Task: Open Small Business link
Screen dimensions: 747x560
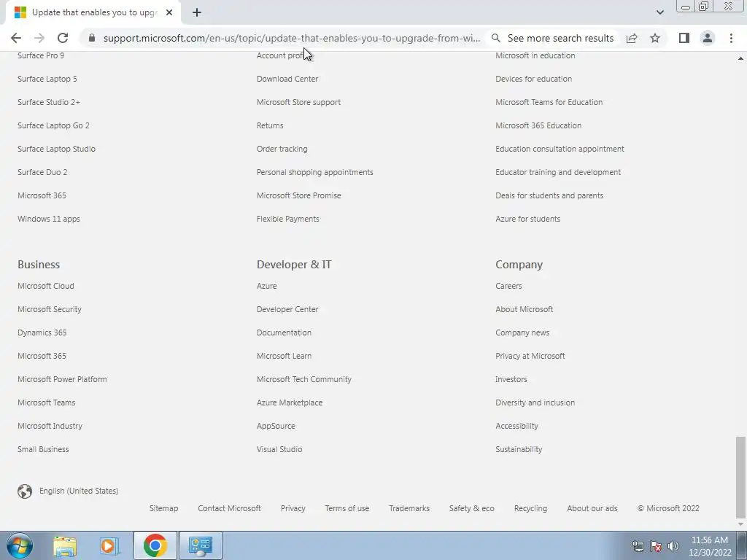Action: coord(43,449)
